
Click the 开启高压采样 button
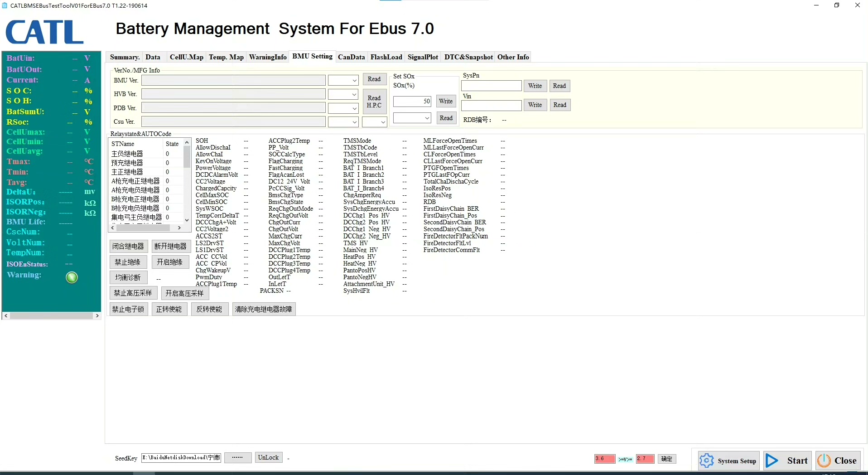(185, 294)
